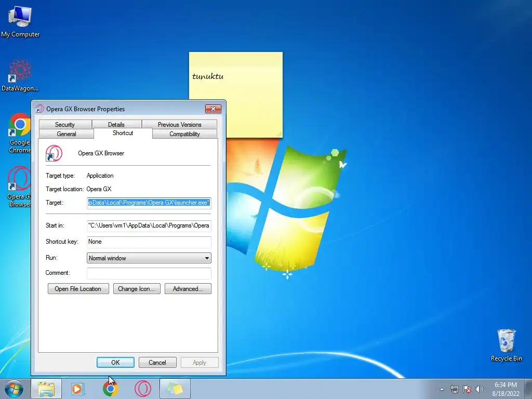Click the shortcut name 'Opera GX Browser' in the dialog
This screenshot has height=399, width=532.
tap(101, 153)
